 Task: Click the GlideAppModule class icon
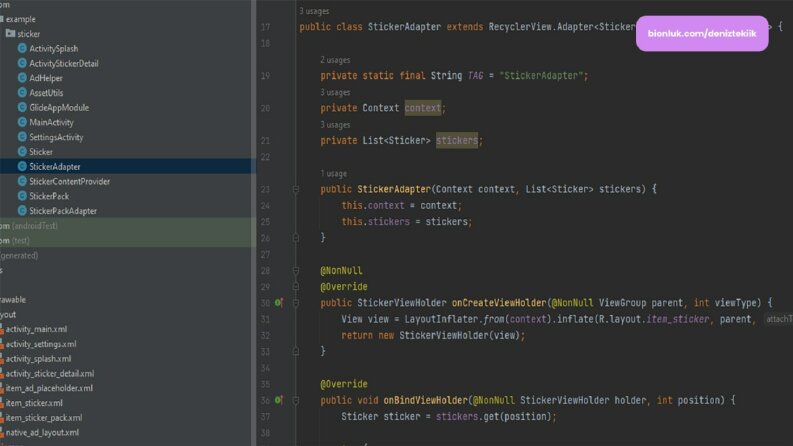point(22,107)
